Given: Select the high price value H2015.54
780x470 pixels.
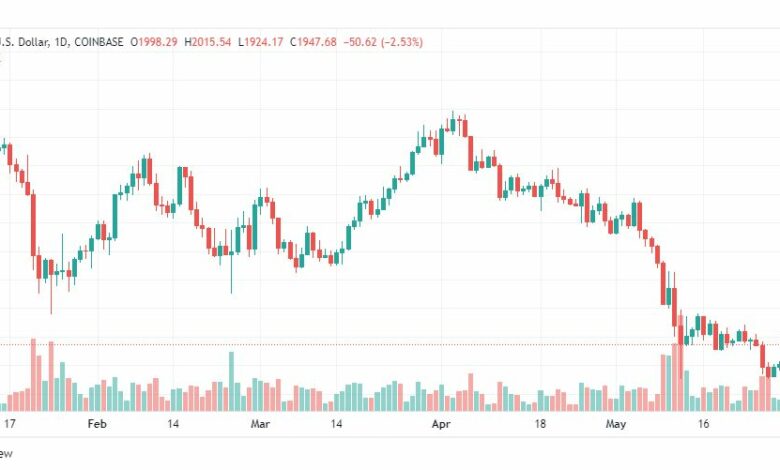Looking at the screenshot, I should (x=208, y=42).
